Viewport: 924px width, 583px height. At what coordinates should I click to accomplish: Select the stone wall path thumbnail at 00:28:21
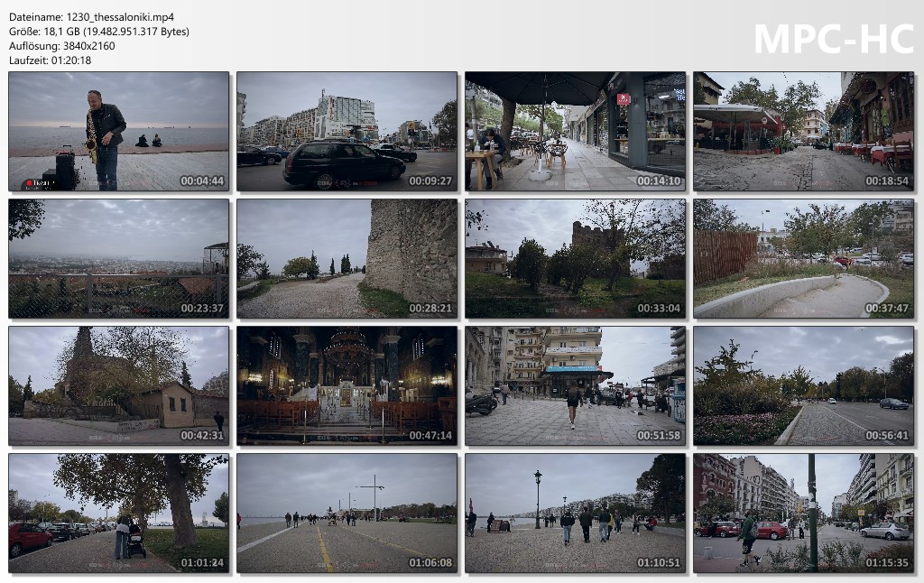pyautogui.click(x=347, y=259)
